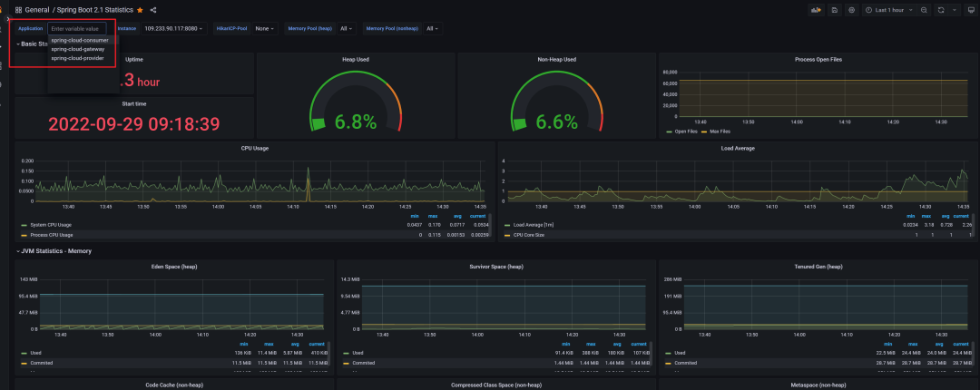Select spring-cloud-gateway from the list
The image size is (980, 390).
78,49
